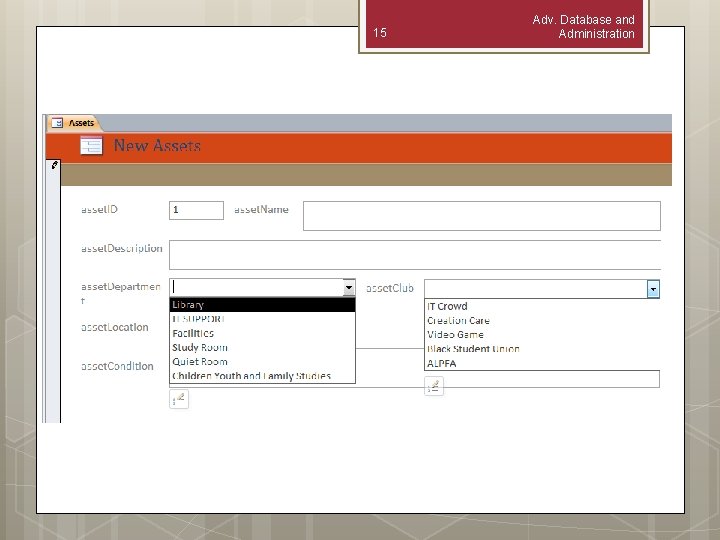Select Creation Care in club list
The width and height of the screenshot is (720, 540).
click(x=542, y=321)
